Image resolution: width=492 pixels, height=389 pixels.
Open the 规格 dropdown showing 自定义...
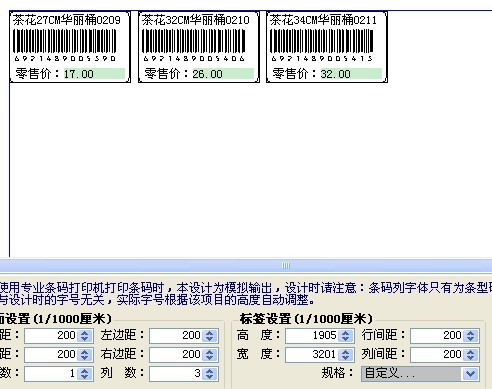tap(420, 373)
